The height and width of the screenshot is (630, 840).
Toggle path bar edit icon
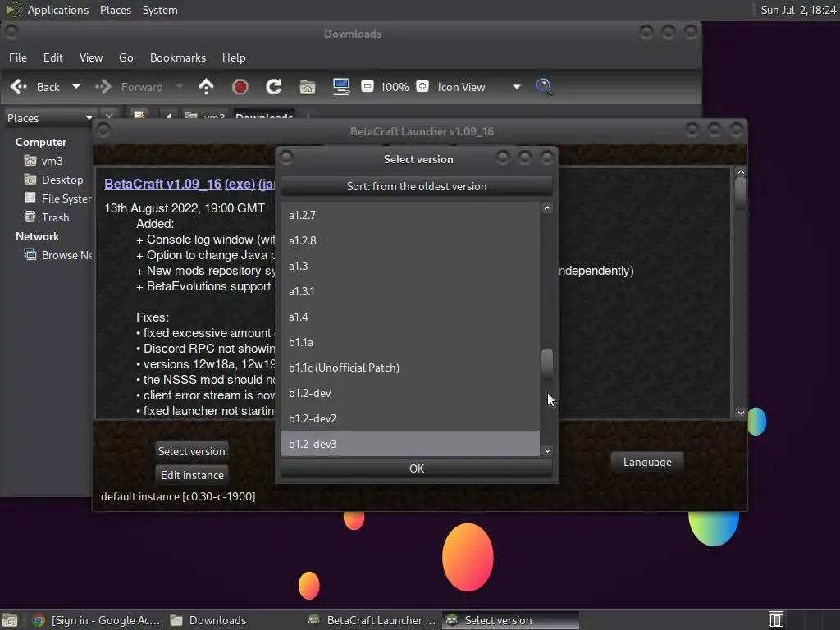click(139, 115)
